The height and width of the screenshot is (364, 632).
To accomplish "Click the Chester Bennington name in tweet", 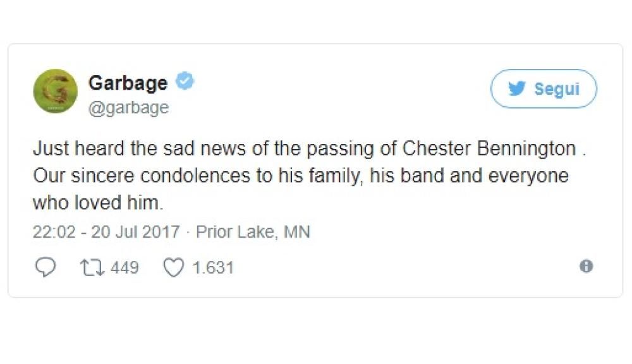I will coord(489,149).
